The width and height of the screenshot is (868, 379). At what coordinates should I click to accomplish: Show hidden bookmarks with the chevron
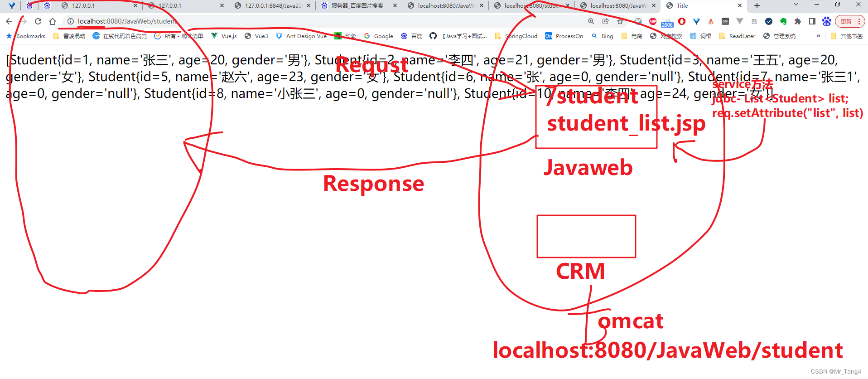tap(818, 36)
